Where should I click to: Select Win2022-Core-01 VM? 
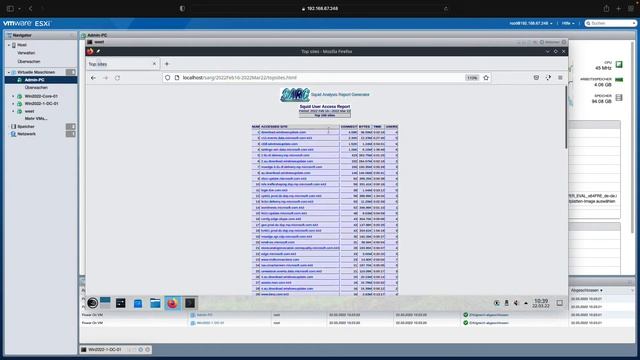[41, 96]
